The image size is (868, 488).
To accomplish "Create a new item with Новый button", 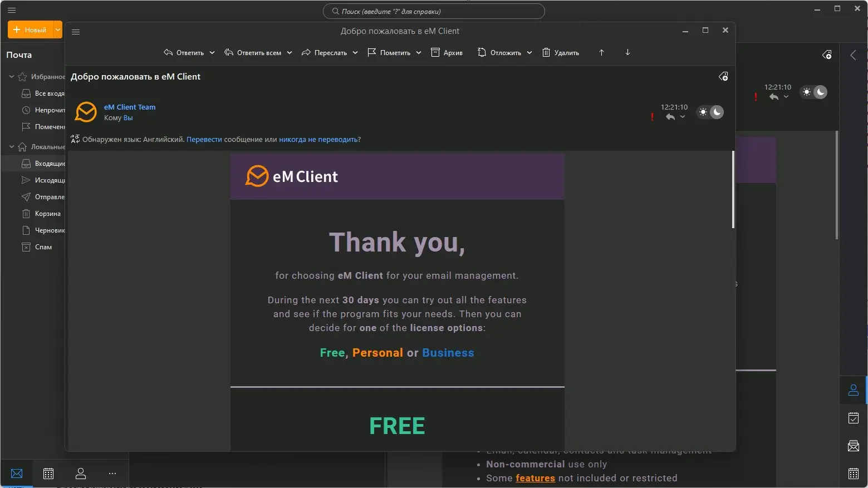I will pos(30,30).
